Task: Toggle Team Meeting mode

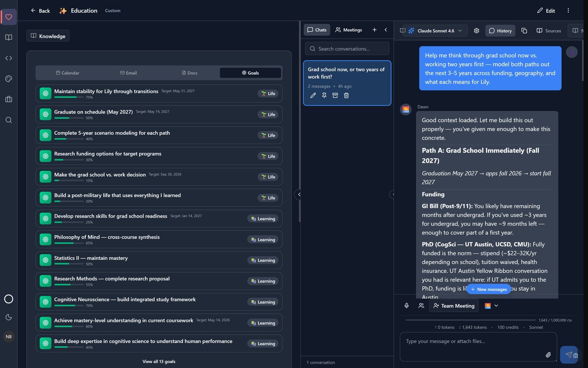Action: 454,306
